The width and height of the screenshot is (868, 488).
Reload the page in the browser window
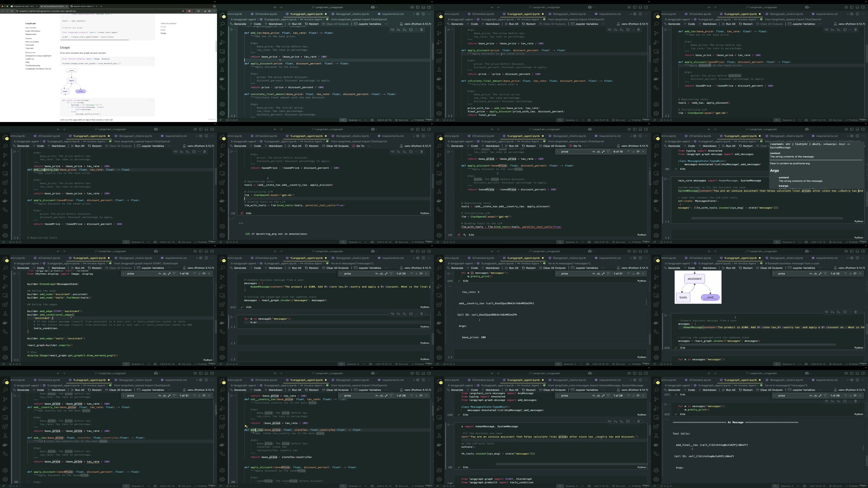(12, 11)
